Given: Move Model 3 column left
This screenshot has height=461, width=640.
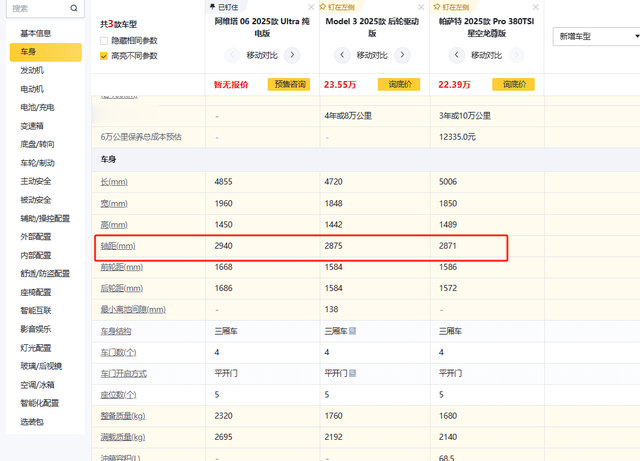Looking at the screenshot, I should tap(342, 55).
